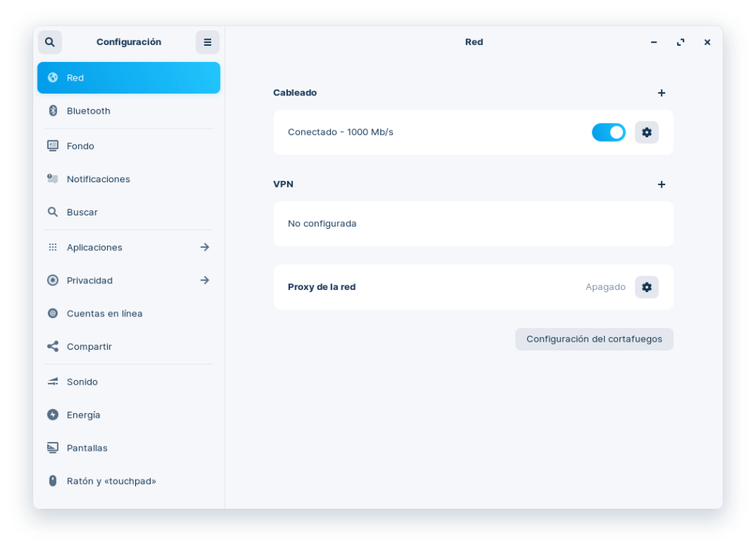Open wired connection gear settings
The image size is (756, 549).
tap(647, 132)
